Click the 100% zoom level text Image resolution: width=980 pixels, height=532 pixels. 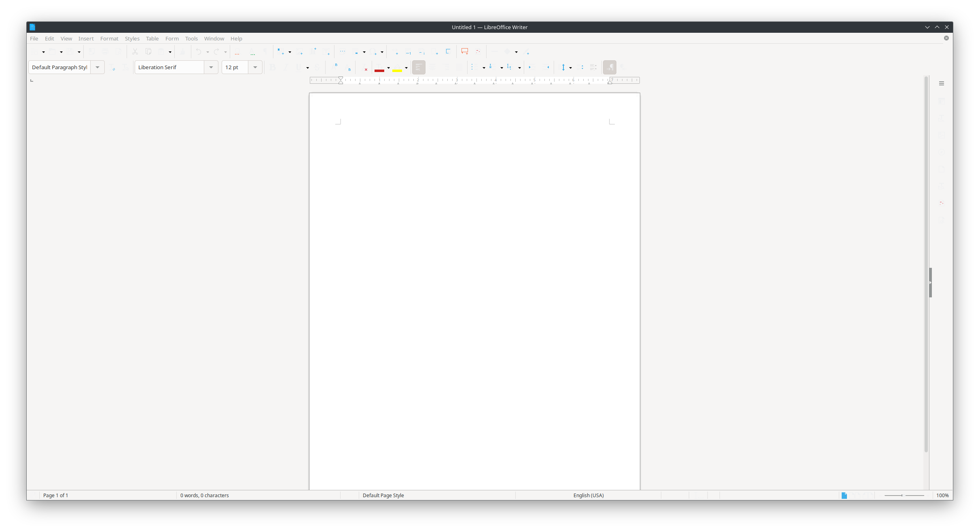click(942, 495)
